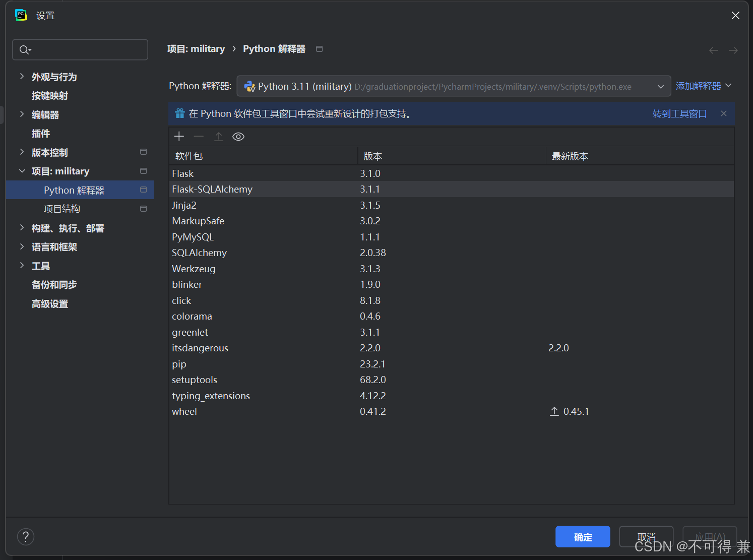This screenshot has height=560, width=753.
Task: Click 项目: military breadcrumb
Action: [196, 49]
